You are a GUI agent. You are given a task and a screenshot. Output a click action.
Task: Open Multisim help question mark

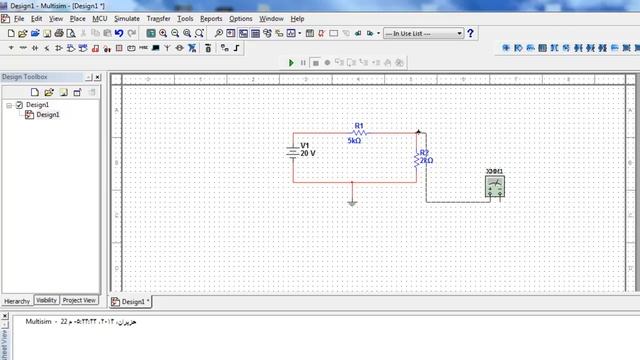tap(471, 33)
